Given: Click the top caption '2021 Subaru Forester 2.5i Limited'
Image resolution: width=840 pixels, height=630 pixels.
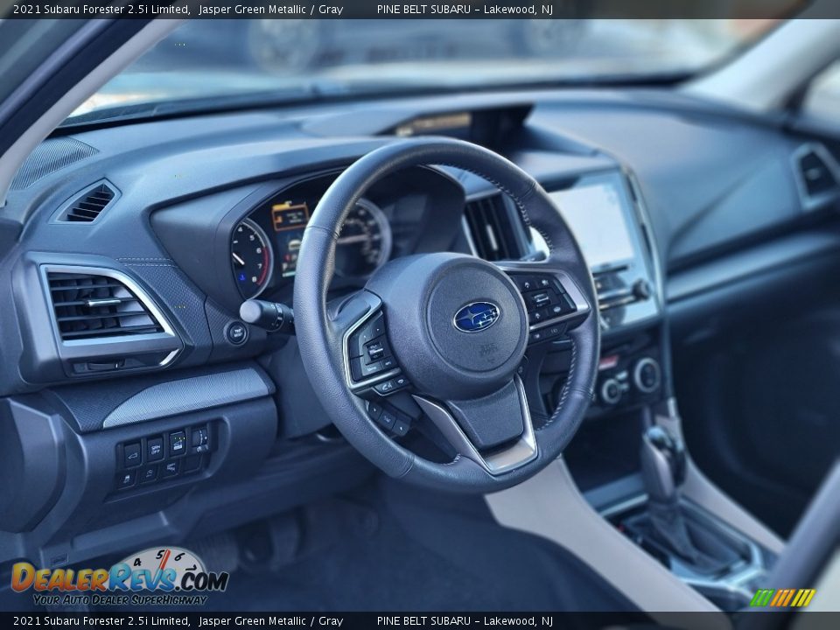Looking at the screenshot, I should pyautogui.click(x=101, y=10).
